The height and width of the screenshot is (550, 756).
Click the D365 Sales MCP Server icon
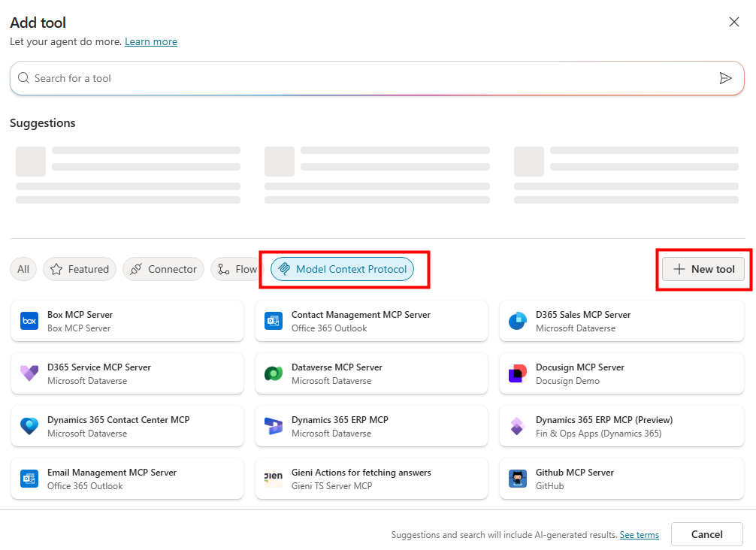click(518, 321)
